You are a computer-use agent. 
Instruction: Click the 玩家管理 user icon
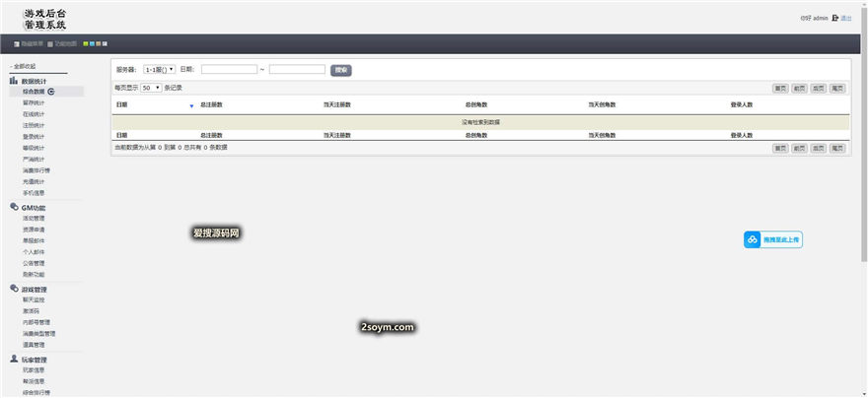[14, 360]
